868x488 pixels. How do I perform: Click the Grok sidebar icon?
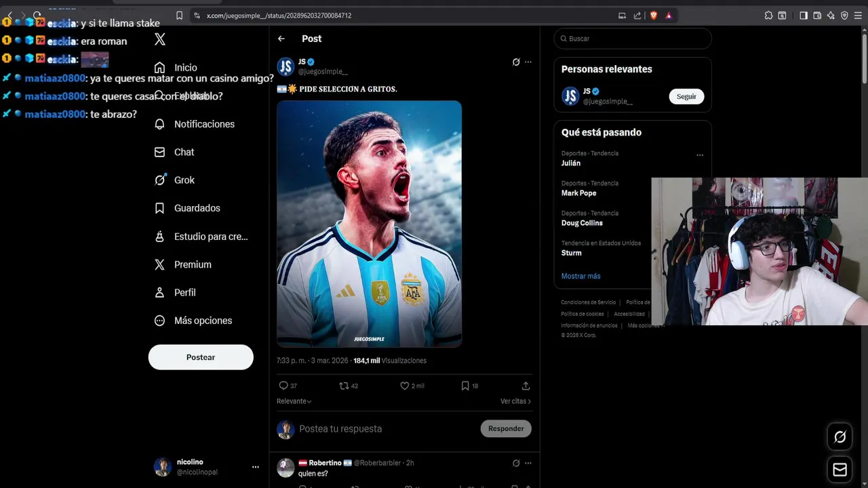(160, 180)
